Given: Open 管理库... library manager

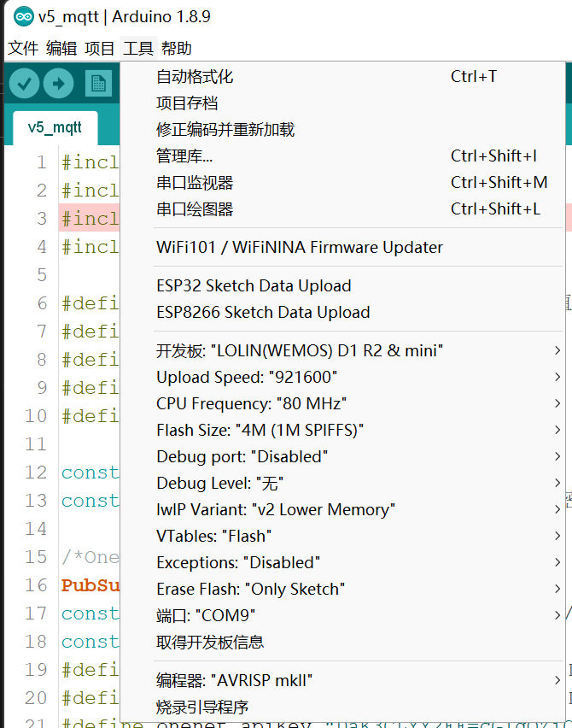Looking at the screenshot, I should click(342, 156).
